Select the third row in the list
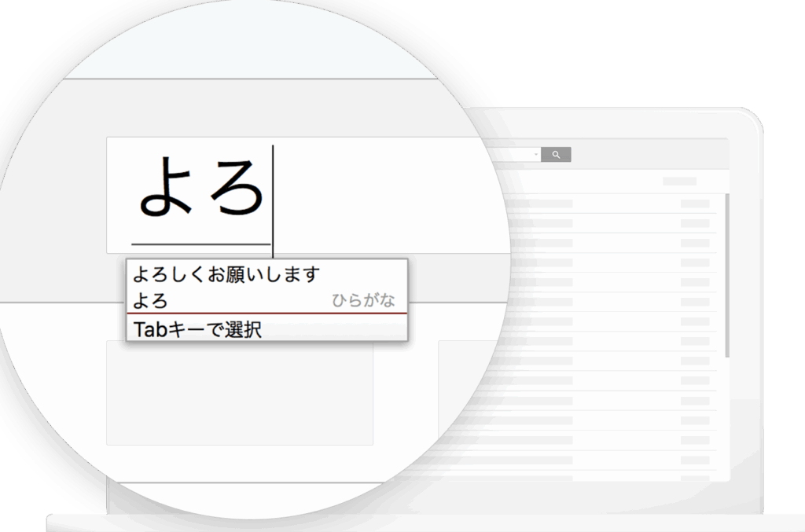The width and height of the screenshot is (805, 532). click(613, 243)
